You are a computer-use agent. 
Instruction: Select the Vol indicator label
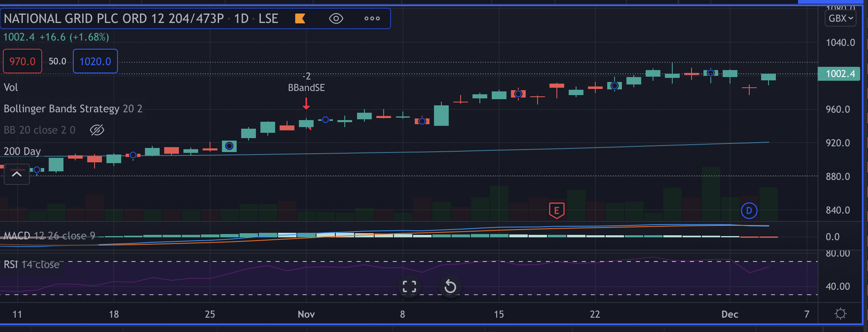(x=11, y=87)
